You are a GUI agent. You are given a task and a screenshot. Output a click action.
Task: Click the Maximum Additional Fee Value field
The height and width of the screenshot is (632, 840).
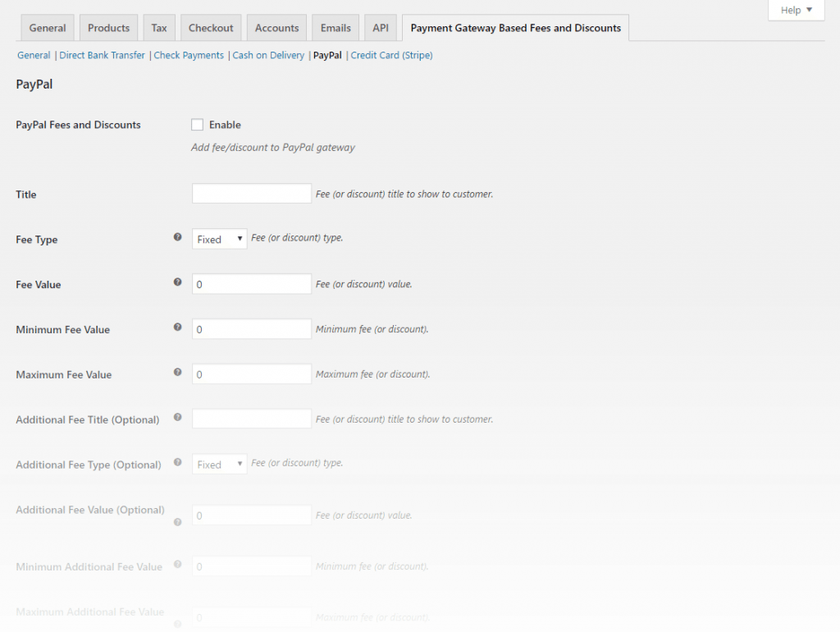click(252, 617)
